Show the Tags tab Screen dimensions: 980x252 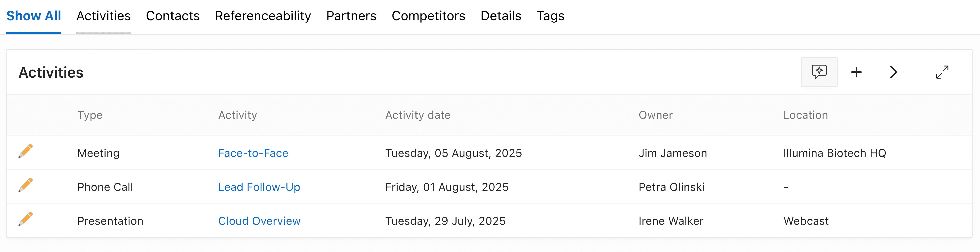(x=550, y=16)
